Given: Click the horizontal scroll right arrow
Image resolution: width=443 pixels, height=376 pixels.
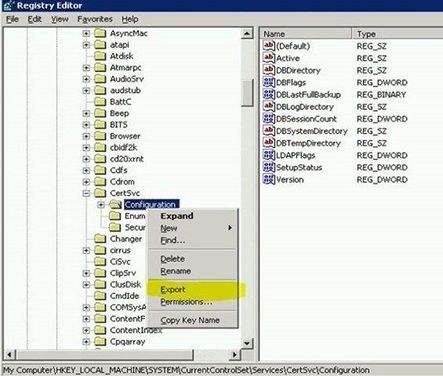Looking at the screenshot, I should tap(235, 355).
